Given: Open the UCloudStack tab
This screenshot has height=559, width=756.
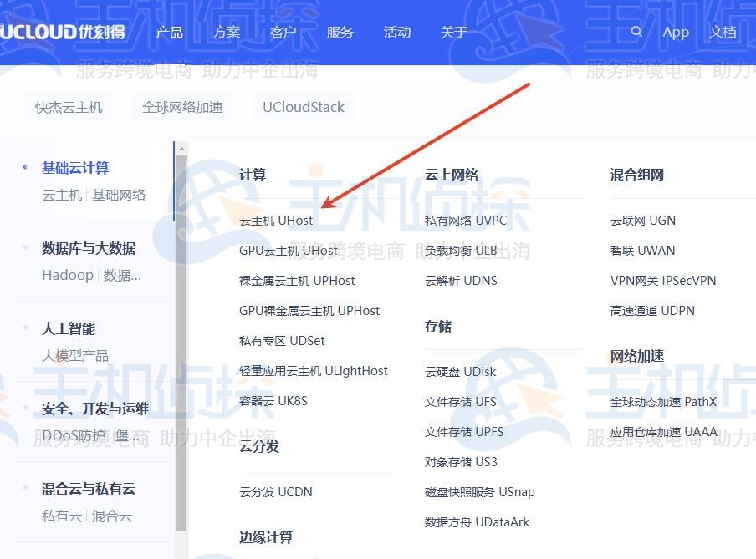Looking at the screenshot, I should (x=303, y=106).
